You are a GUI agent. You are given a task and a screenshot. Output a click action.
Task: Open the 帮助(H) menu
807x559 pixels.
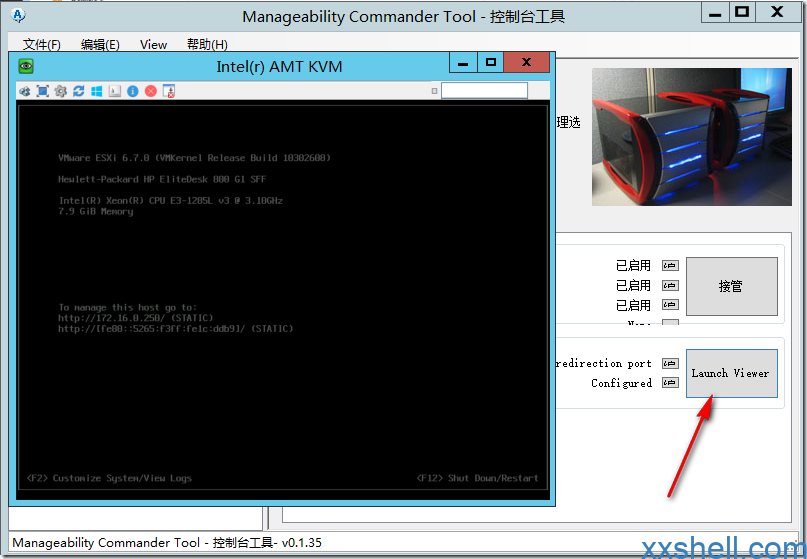point(207,45)
